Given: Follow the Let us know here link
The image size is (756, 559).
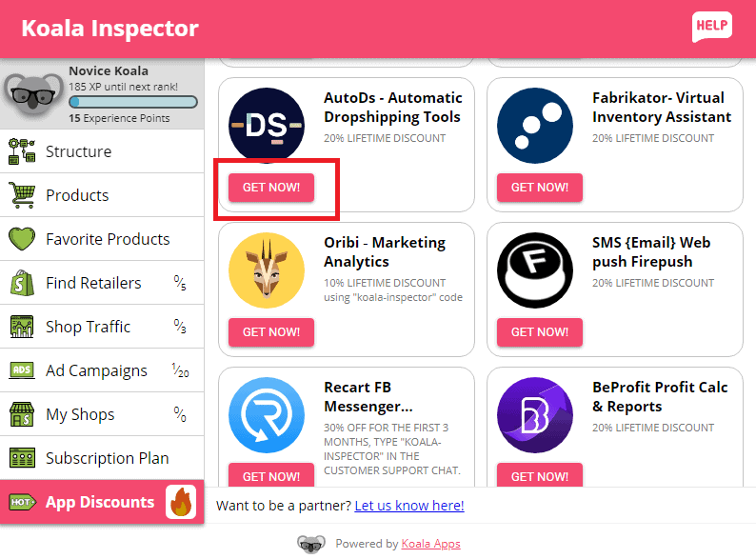Looking at the screenshot, I should pos(409,506).
